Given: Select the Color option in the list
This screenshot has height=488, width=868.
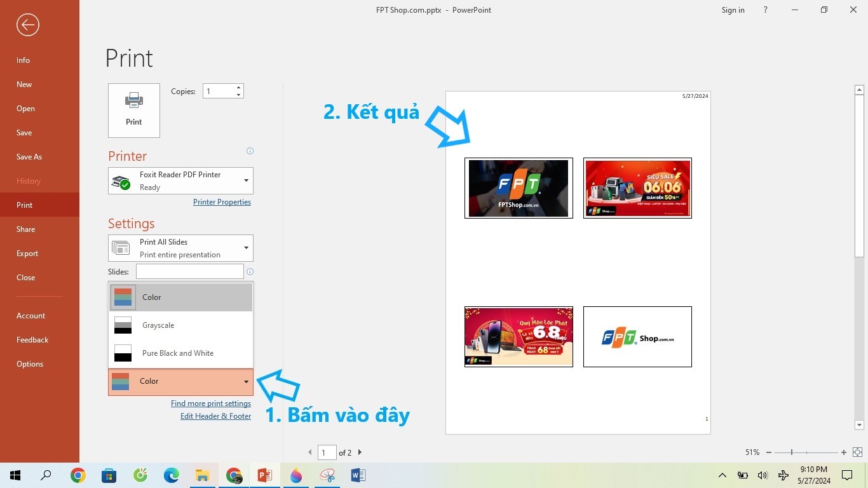Looking at the screenshot, I should [181, 297].
